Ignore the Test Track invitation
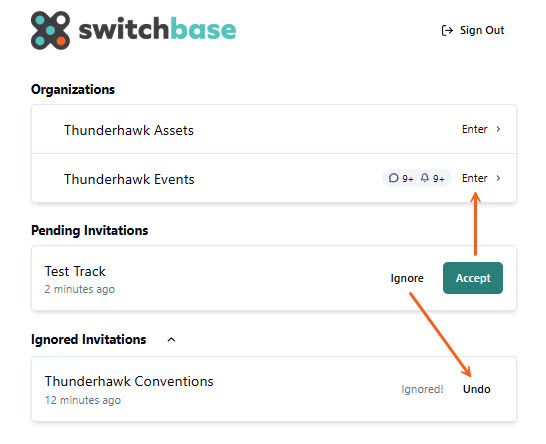This screenshot has width=546, height=444. click(407, 278)
